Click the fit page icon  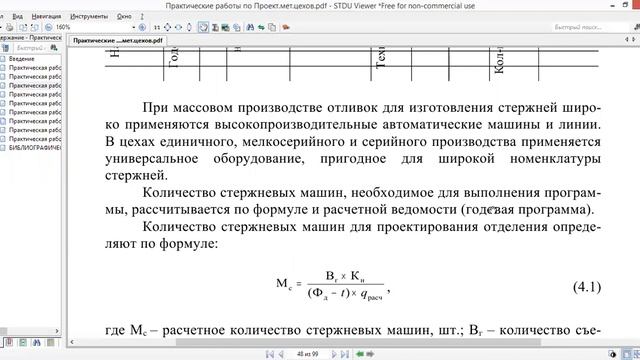point(167,27)
